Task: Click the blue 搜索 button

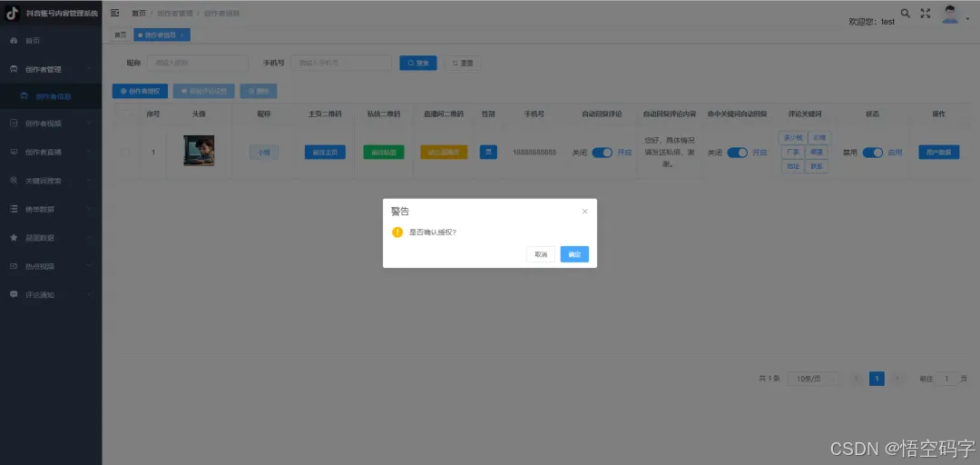Action: coord(418,64)
